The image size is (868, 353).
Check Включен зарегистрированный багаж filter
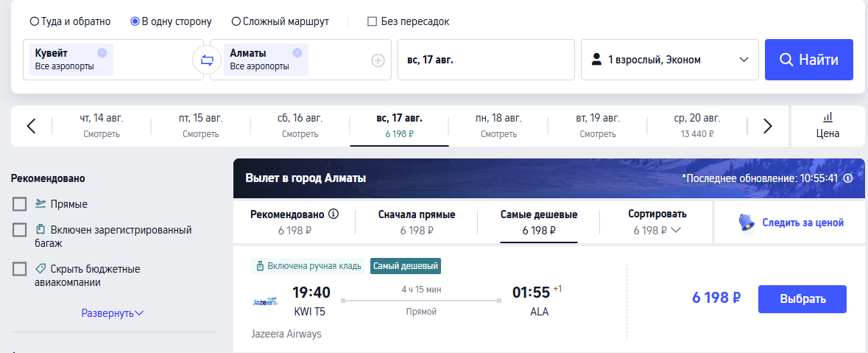pyautogui.click(x=19, y=229)
